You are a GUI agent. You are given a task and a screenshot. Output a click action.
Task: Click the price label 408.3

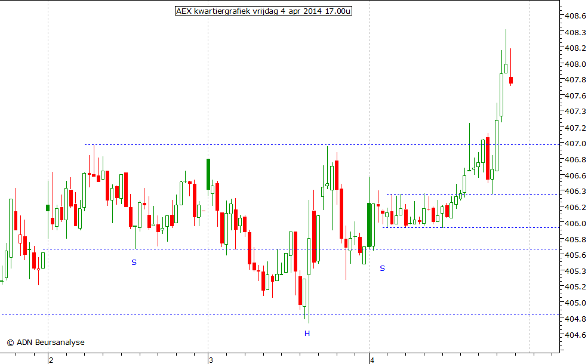click(575, 33)
